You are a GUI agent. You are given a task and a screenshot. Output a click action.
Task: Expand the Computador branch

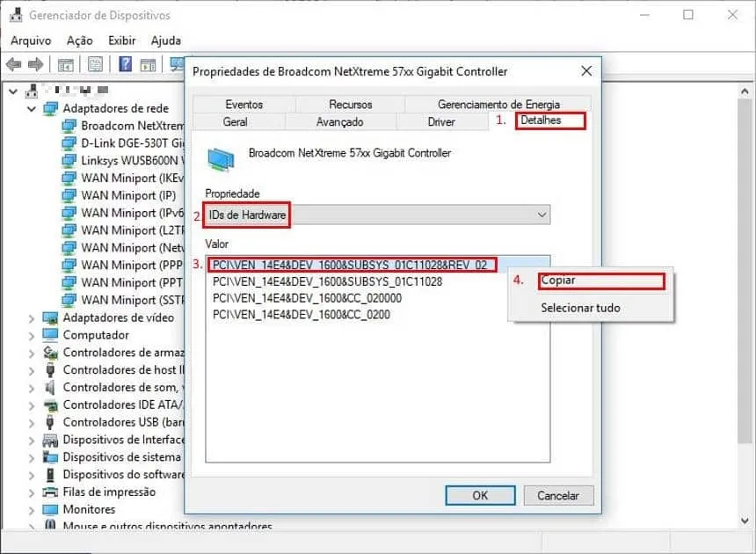click(32, 336)
